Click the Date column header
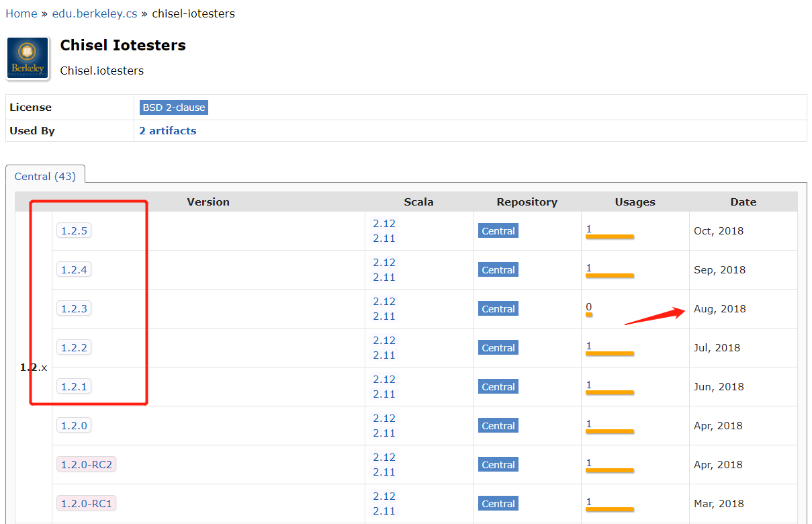812x524 pixels. coord(743,202)
